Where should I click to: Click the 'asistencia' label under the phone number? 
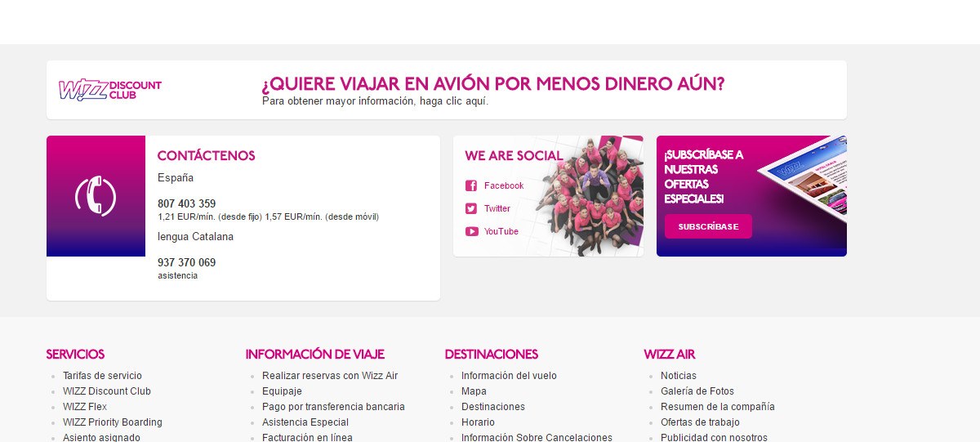click(178, 276)
